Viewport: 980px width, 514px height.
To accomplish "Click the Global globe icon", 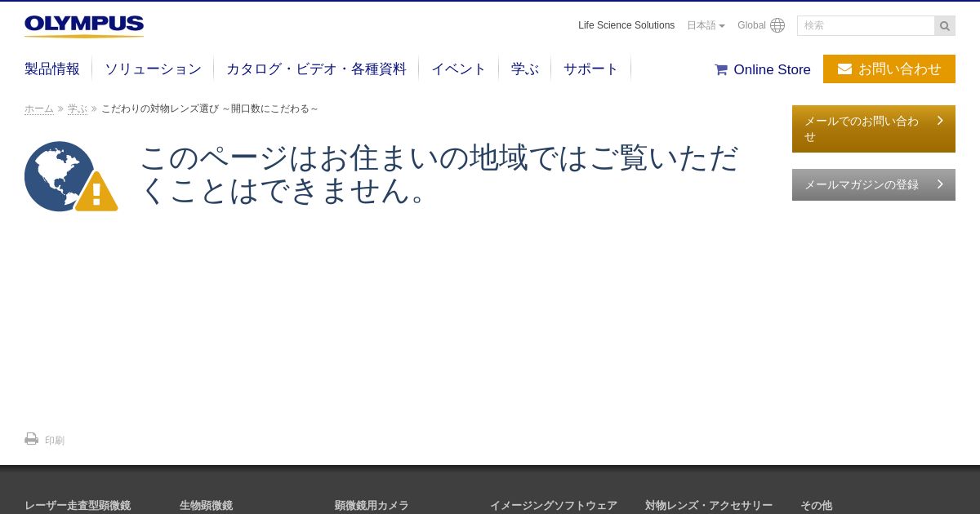I will pos(777,25).
